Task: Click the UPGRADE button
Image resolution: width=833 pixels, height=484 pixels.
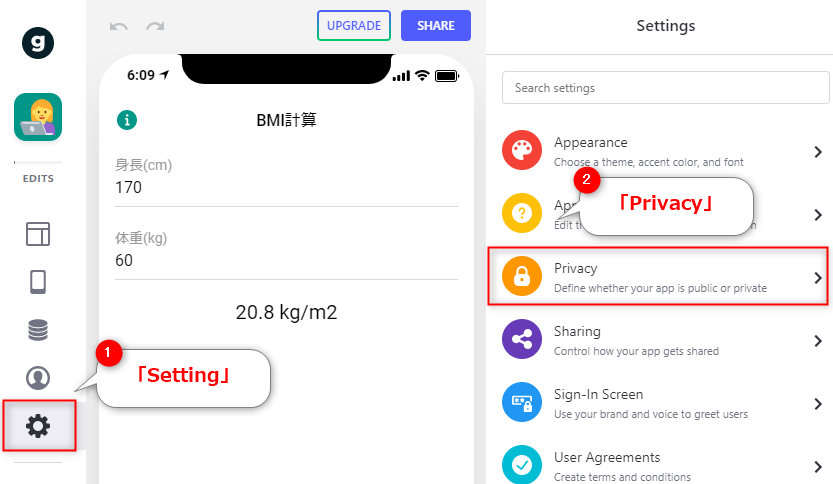Action: point(354,26)
